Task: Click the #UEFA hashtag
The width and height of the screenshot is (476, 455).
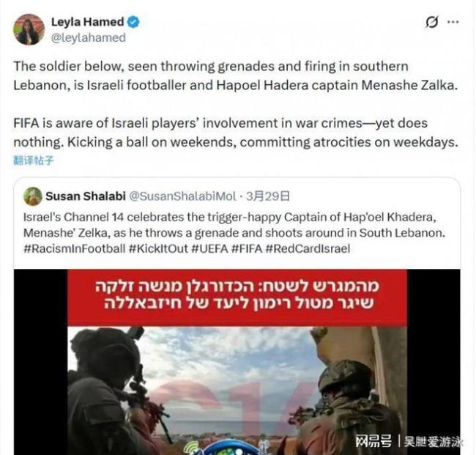Action: [209, 249]
